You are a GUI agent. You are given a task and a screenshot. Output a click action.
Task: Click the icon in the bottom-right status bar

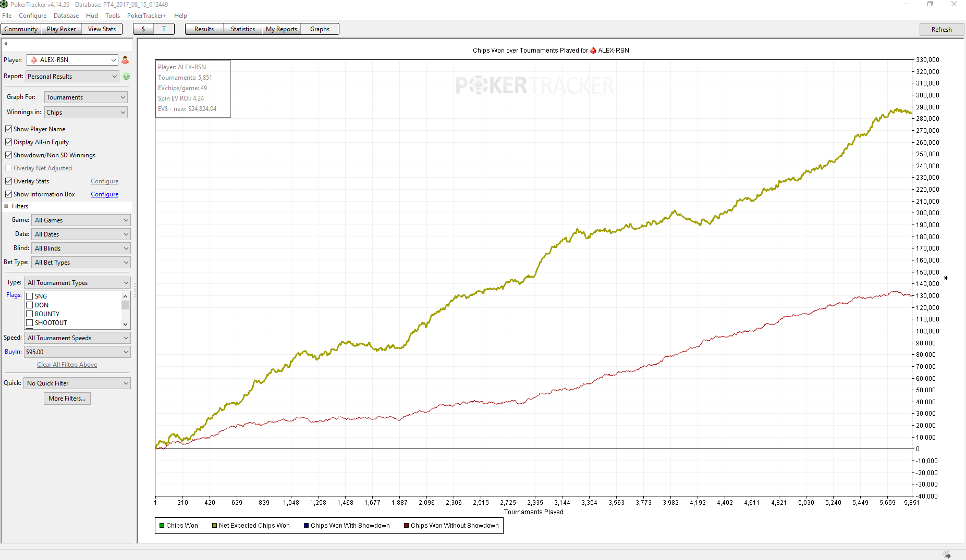947,555
